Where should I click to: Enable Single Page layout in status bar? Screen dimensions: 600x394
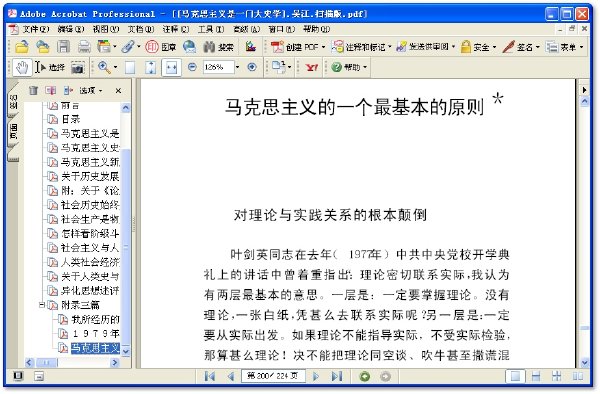click(x=515, y=376)
